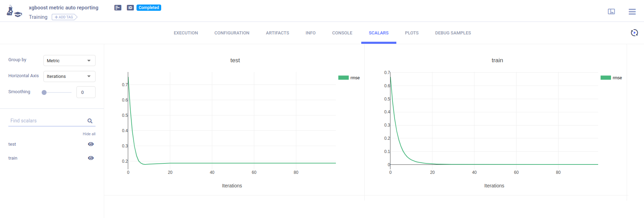Image resolution: width=644 pixels, height=218 pixels.
Task: Click the Find scalars search field
Action: [x=47, y=121]
